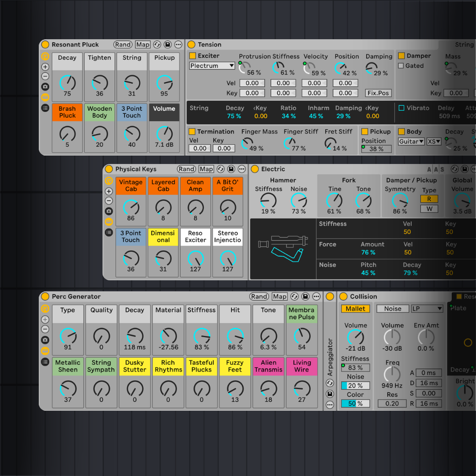476x476 pixels.
Task: Adjust the Color slider in Collision's Mallet section
Action: pos(356,404)
